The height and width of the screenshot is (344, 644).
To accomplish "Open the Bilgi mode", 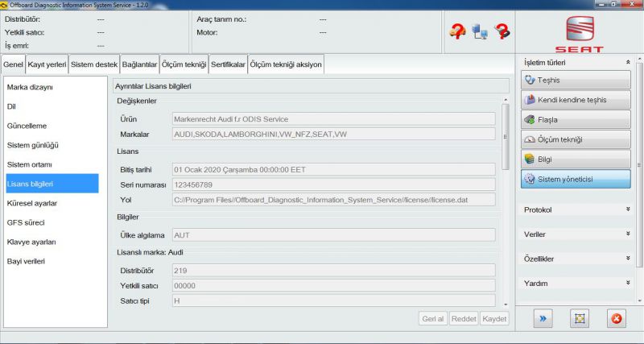I will click(x=576, y=159).
